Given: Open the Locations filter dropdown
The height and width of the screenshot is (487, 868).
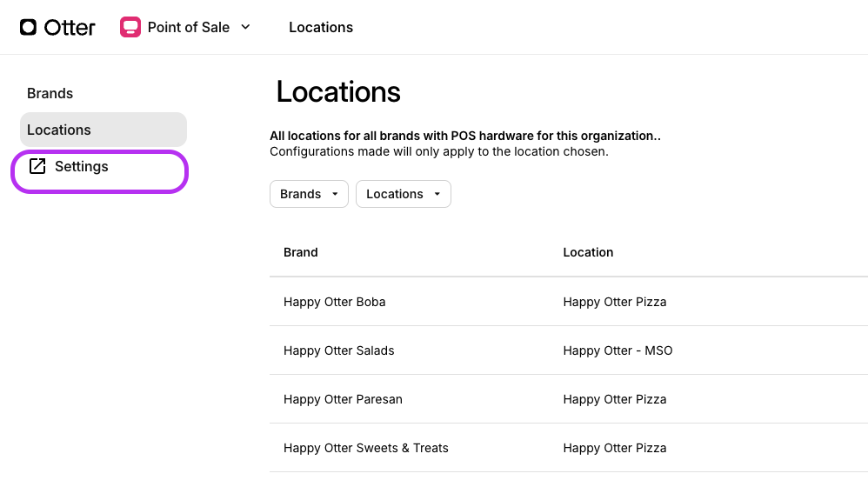Looking at the screenshot, I should 403,194.
